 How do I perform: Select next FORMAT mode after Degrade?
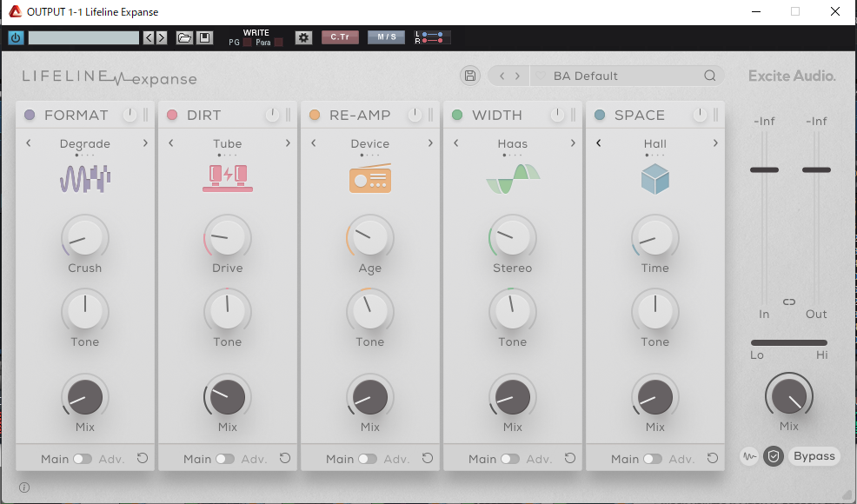click(x=145, y=143)
